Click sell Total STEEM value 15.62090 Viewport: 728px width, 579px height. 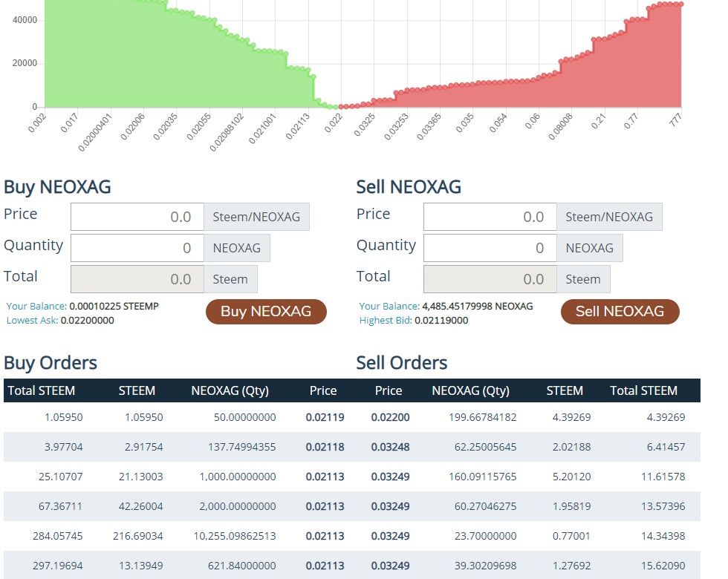pyautogui.click(x=663, y=566)
